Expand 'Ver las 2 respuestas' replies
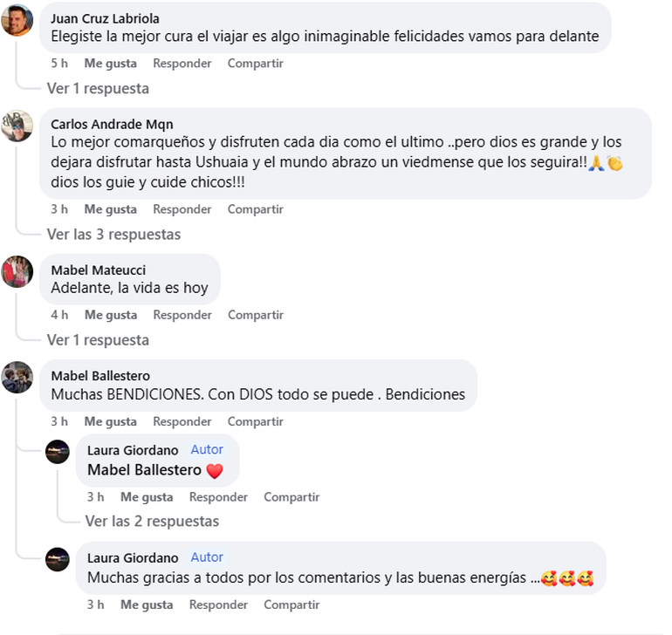 point(152,521)
